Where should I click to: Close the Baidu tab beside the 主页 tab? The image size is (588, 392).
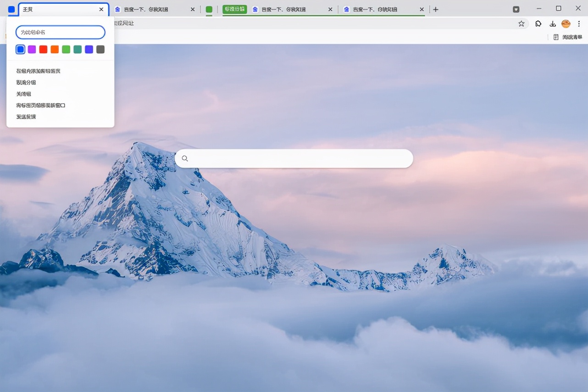(x=193, y=9)
